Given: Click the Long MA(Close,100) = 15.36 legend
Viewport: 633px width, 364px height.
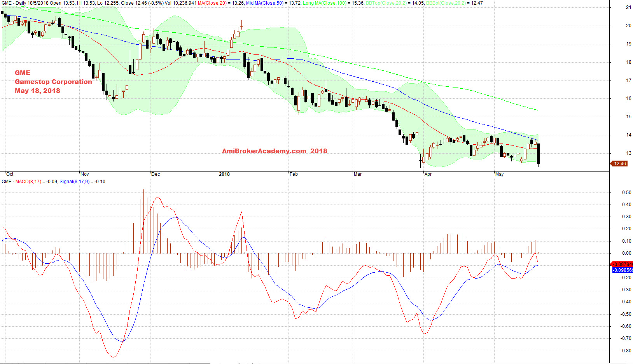Looking at the screenshot, I should [334, 3].
